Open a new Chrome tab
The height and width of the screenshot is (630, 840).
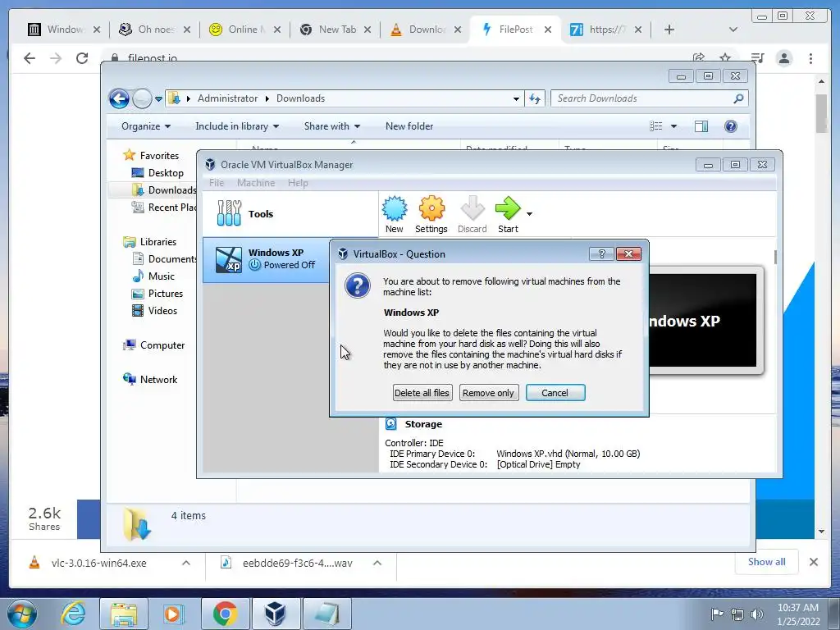coord(669,30)
